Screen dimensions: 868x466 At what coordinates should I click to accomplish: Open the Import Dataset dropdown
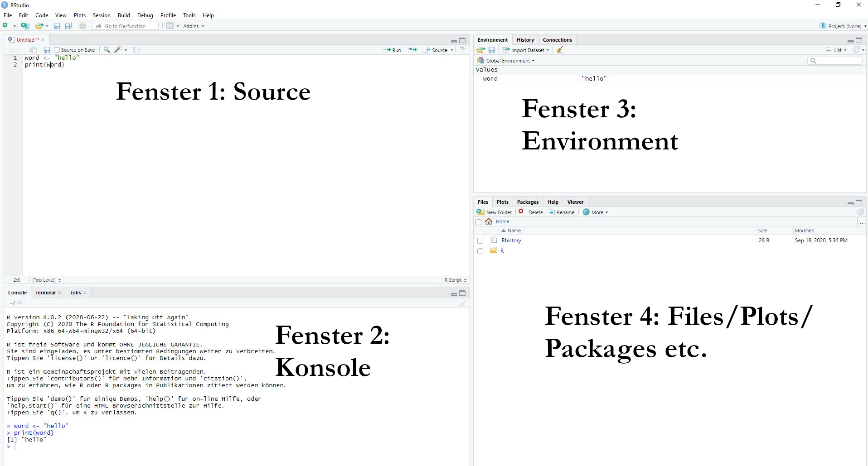(x=526, y=50)
